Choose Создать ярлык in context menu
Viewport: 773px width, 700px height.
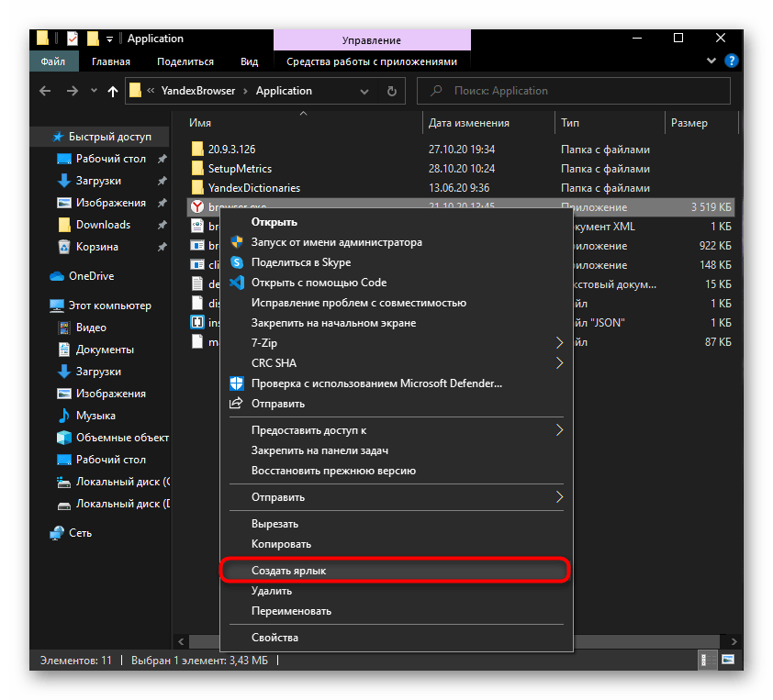click(x=396, y=571)
